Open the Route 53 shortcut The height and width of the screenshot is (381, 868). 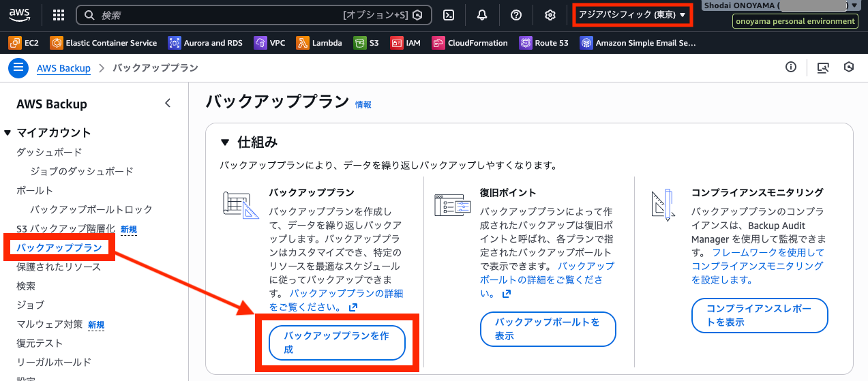(543, 43)
